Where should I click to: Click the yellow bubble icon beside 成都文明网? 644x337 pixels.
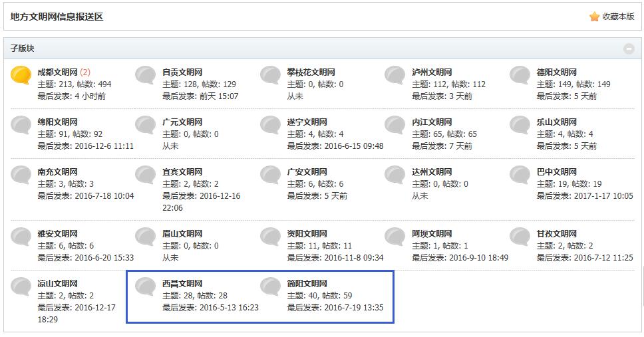(x=21, y=75)
